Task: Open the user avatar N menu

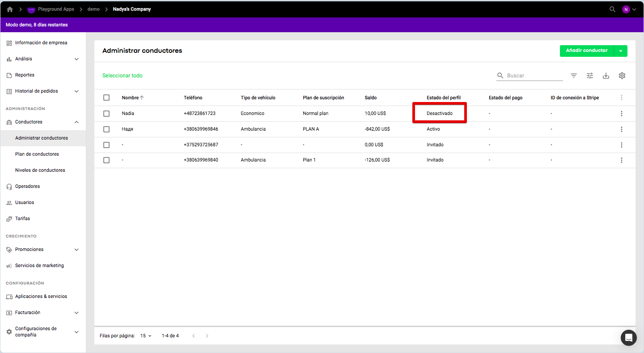Action: click(x=626, y=9)
